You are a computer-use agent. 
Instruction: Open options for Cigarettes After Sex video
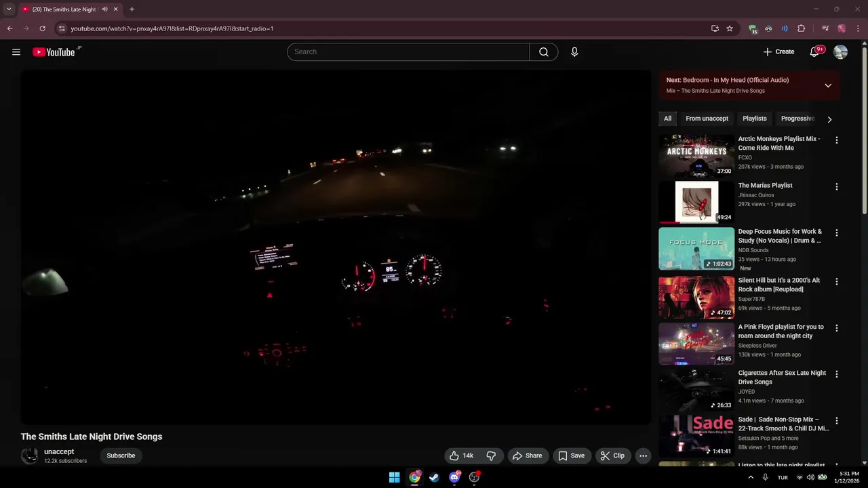pos(836,374)
